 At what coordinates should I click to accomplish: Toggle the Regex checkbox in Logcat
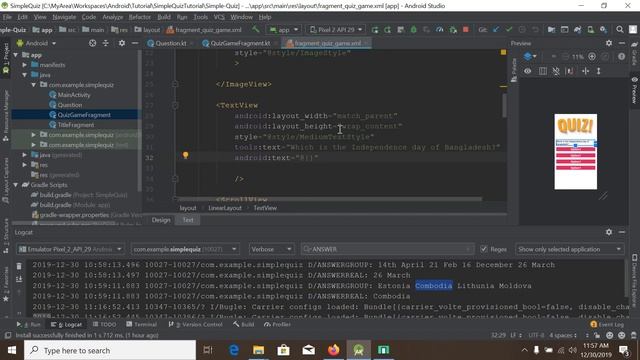tap(484, 249)
